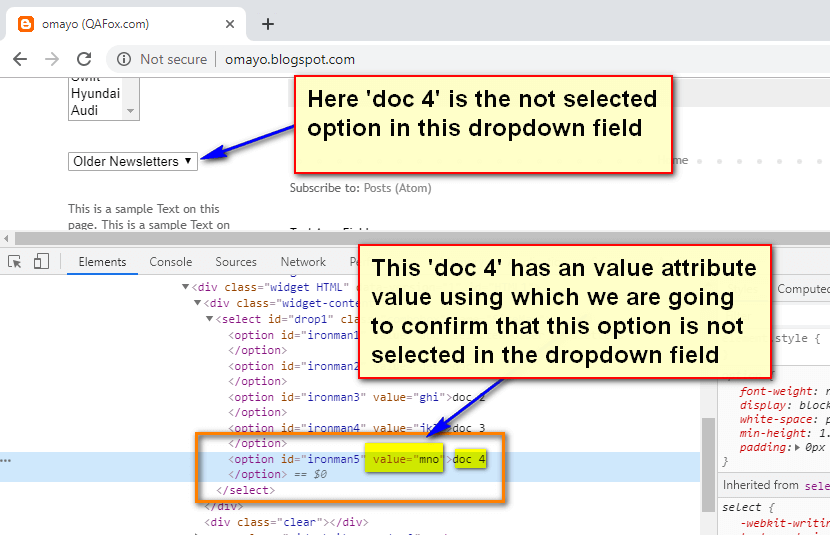Image resolution: width=830 pixels, height=535 pixels.
Task: Activate the DevTools inspect element picker
Action: coord(15,261)
